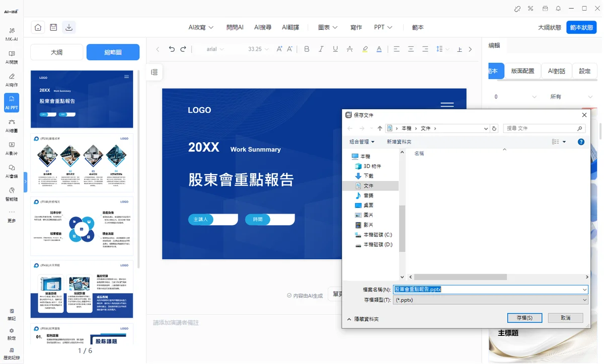
Task: Undo the last edit
Action: tap(172, 49)
